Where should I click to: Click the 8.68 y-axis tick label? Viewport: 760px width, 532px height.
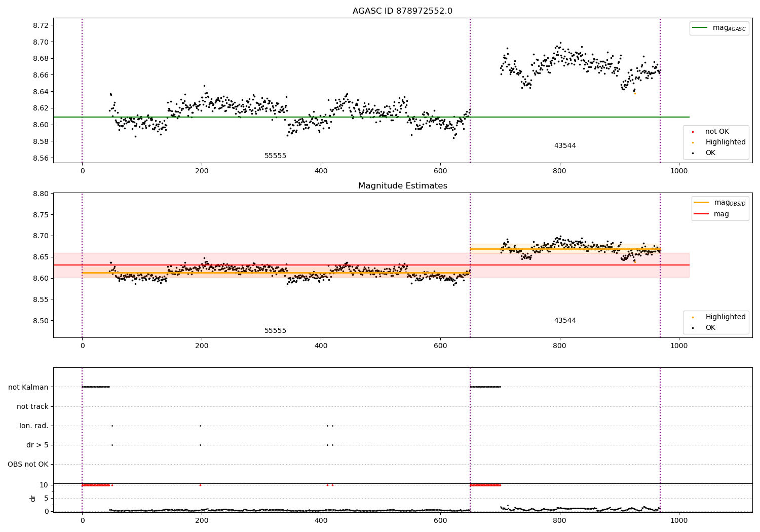pos(40,59)
